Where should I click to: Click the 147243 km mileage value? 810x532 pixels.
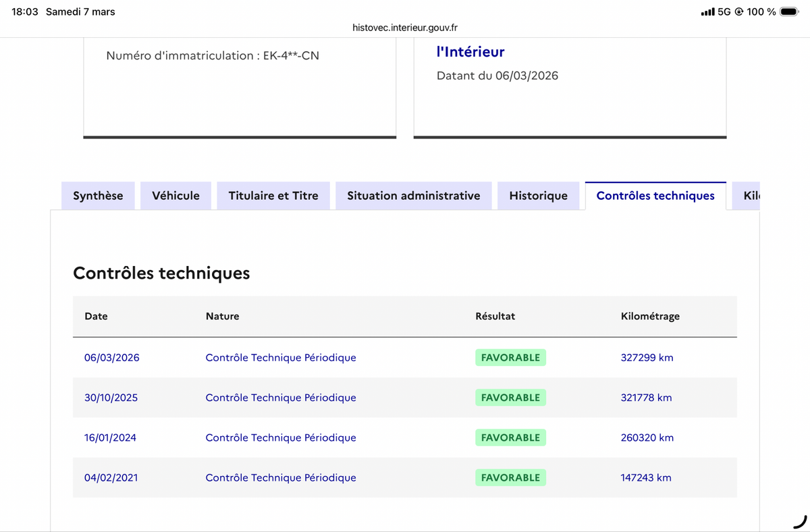pyautogui.click(x=646, y=477)
